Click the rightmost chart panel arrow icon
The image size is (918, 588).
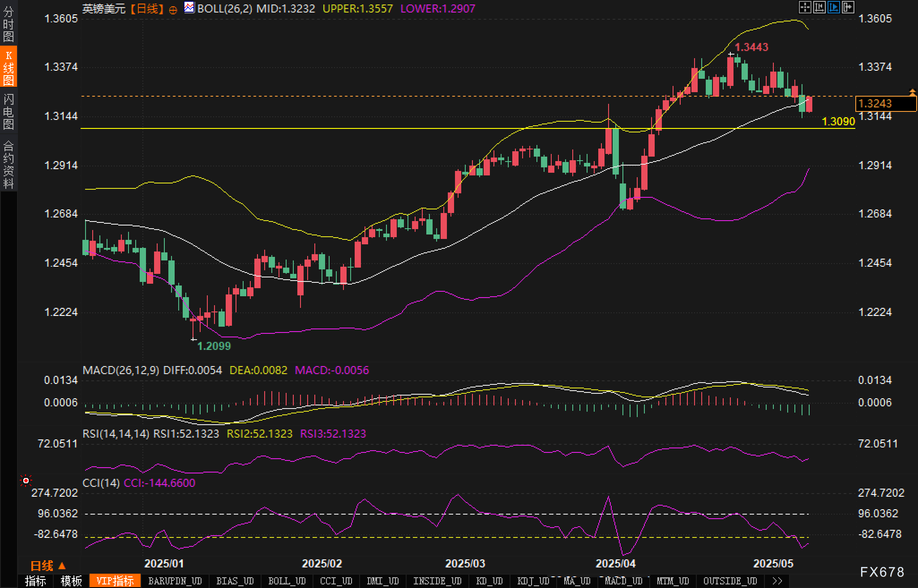click(848, 7)
